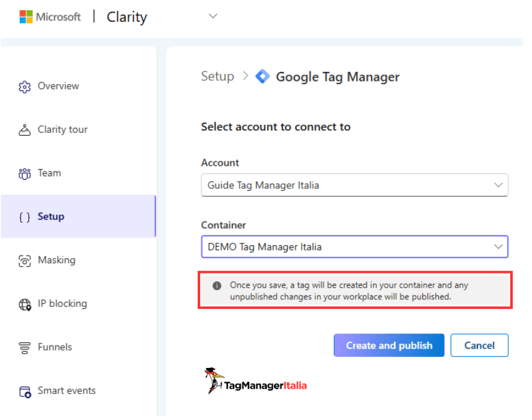Select the Setup sidebar item
Screen dimensions: 532x420
click(78, 216)
